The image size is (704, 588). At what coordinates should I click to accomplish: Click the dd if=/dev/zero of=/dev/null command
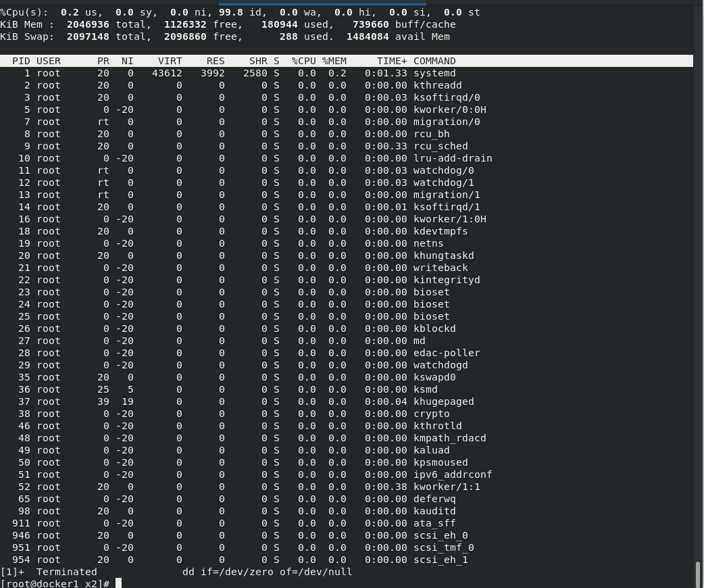click(267, 572)
